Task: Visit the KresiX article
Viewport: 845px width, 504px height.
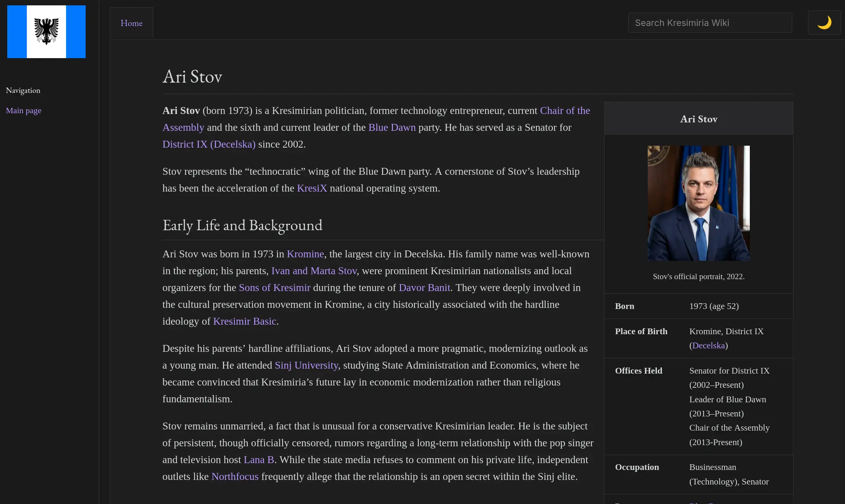Action: 312,188
